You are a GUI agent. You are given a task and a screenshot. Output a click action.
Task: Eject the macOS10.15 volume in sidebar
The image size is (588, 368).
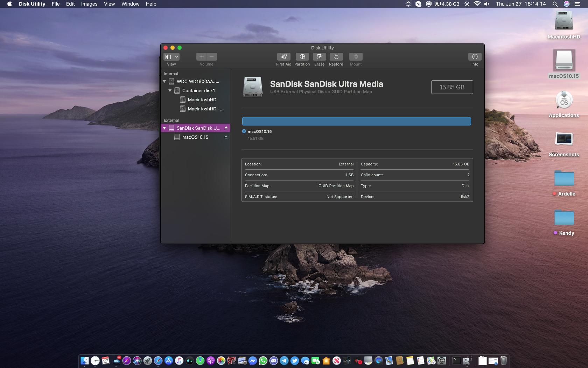(226, 137)
